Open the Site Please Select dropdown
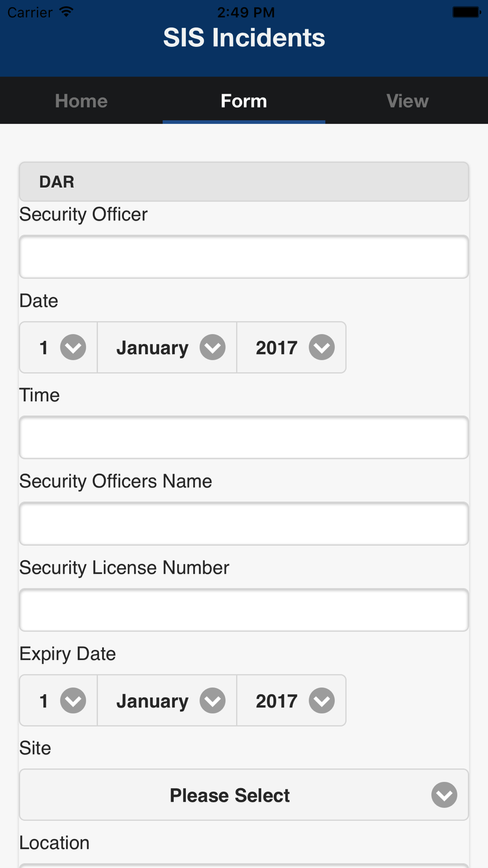The height and width of the screenshot is (868, 488). tap(244, 795)
